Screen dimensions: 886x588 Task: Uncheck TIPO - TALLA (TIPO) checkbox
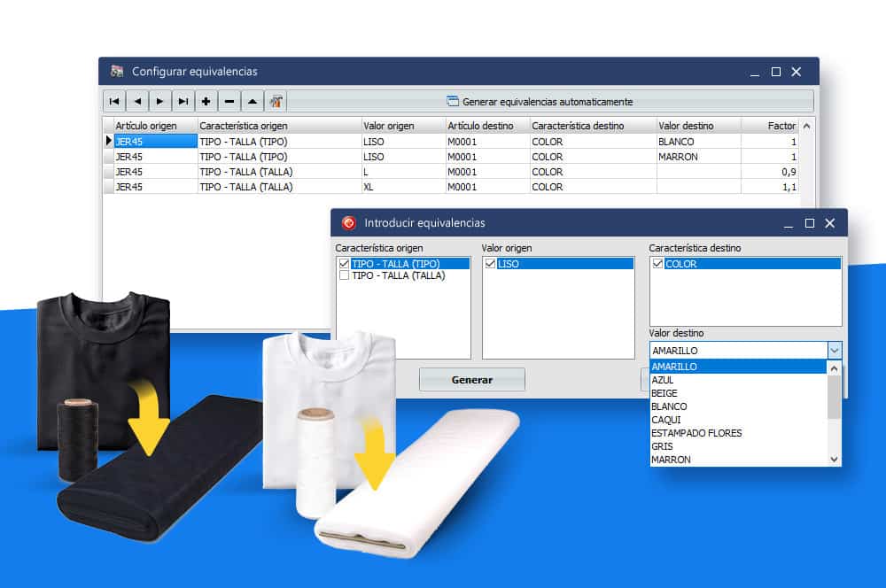click(345, 264)
